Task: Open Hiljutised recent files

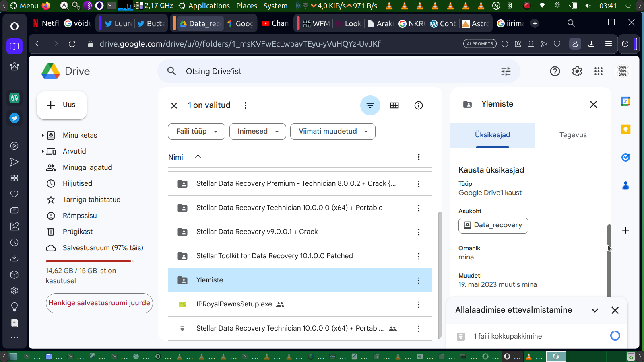Action: pos(77,183)
